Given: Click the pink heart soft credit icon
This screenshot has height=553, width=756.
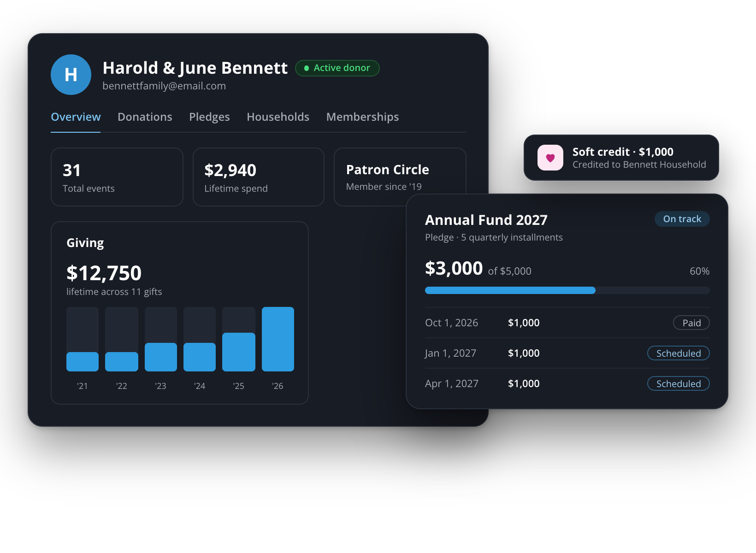Looking at the screenshot, I should (550, 158).
